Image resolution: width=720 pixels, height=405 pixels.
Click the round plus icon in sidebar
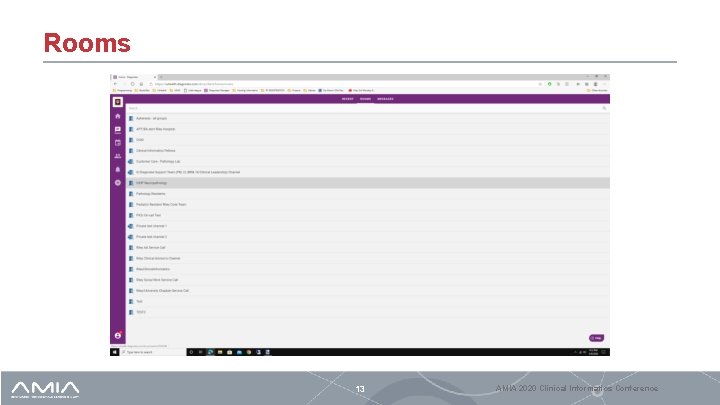click(118, 183)
